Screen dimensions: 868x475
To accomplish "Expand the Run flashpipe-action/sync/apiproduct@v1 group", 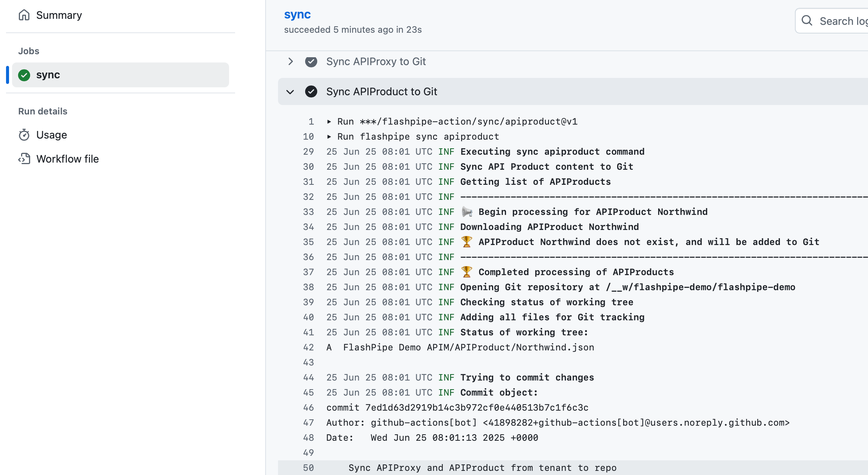I will coord(329,122).
